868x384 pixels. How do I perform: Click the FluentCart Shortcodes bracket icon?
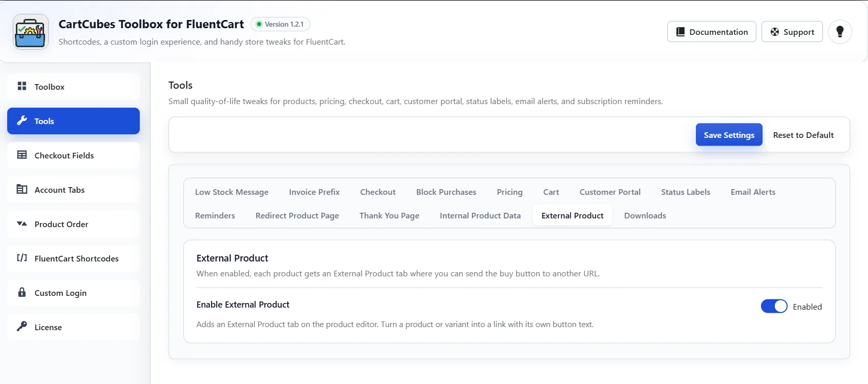click(x=22, y=258)
